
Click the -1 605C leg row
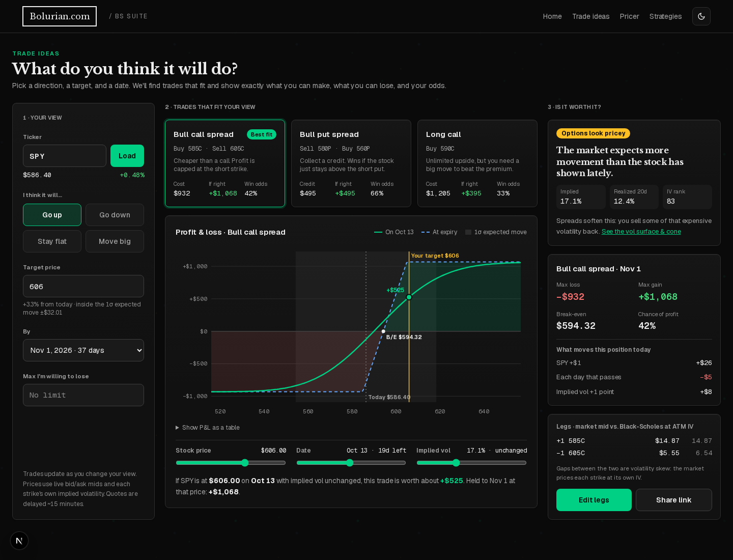pyautogui.click(x=634, y=453)
